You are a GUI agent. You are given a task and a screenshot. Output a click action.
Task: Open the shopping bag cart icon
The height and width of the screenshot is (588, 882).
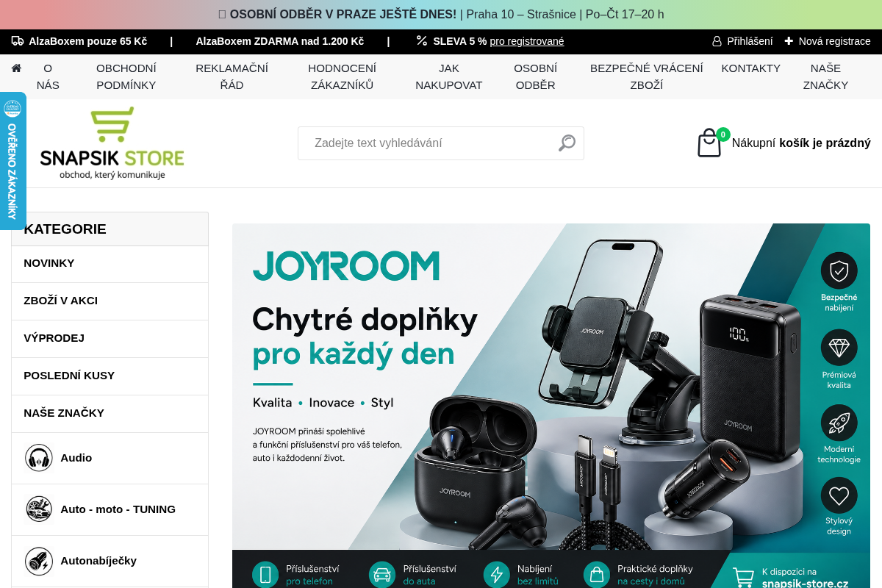click(x=709, y=143)
